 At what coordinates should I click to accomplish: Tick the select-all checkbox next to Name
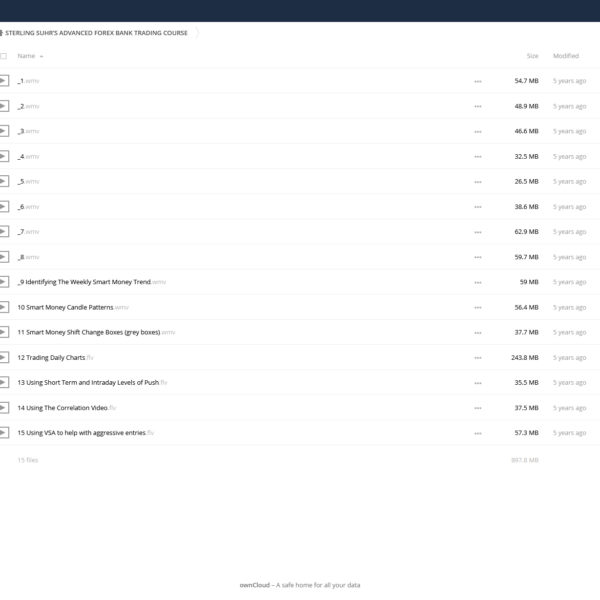click(x=3, y=56)
